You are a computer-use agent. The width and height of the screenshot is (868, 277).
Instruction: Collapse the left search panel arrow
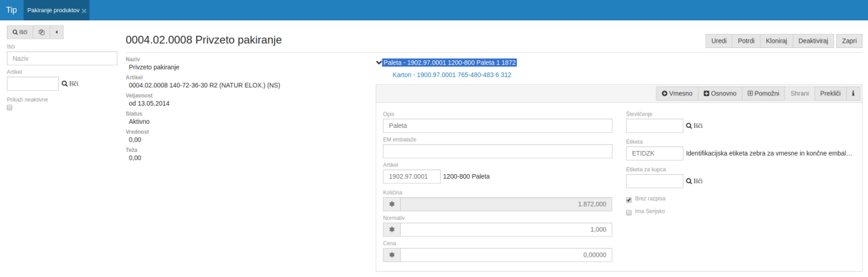pyautogui.click(x=56, y=32)
